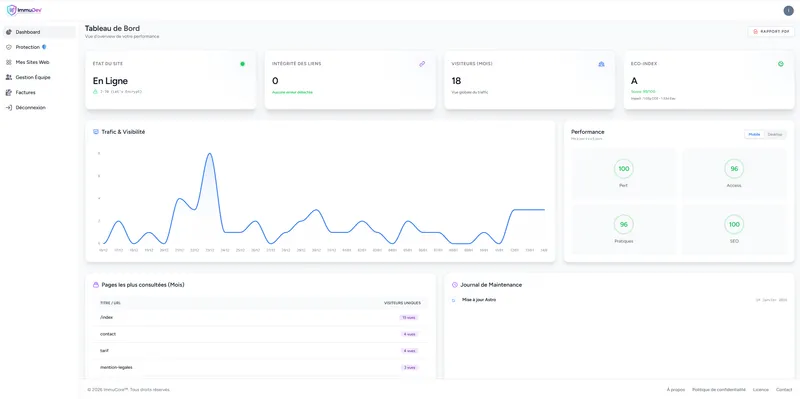The width and height of the screenshot is (800, 399).
Task: Open the Dashboard menu item
Action: click(39, 32)
